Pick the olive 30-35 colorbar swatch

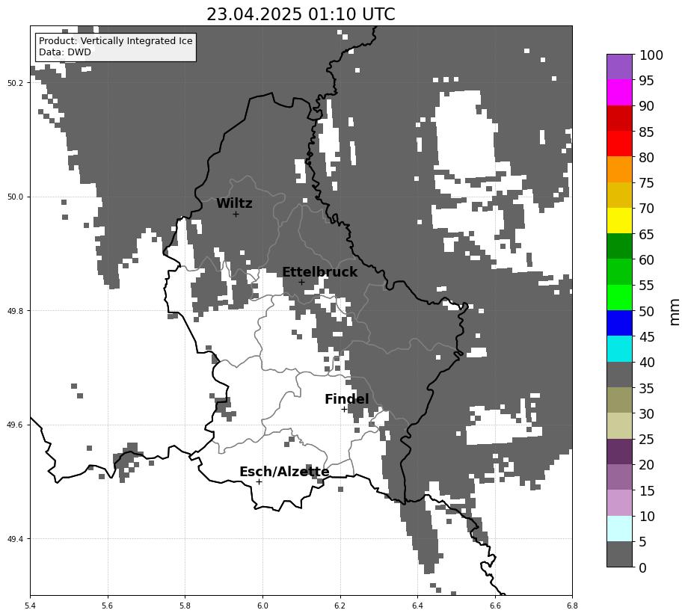[619, 400]
